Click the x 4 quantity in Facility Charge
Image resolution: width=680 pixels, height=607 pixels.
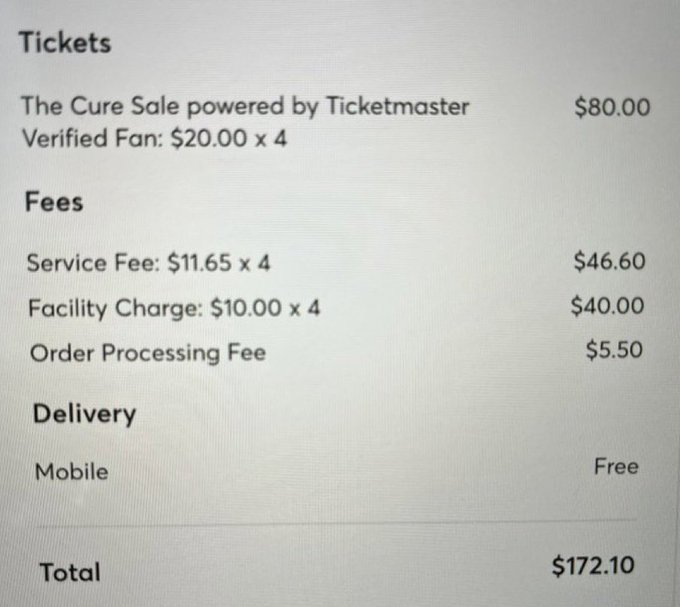301,308
